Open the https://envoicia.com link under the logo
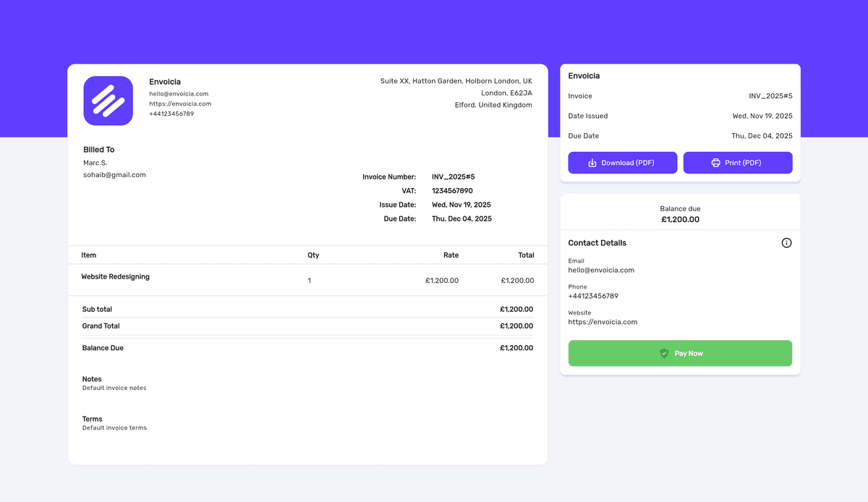This screenshot has height=502, width=868. coord(180,103)
